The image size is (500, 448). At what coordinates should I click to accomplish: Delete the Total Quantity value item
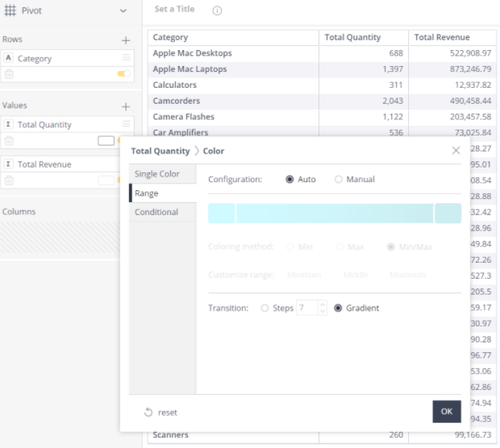(9, 140)
